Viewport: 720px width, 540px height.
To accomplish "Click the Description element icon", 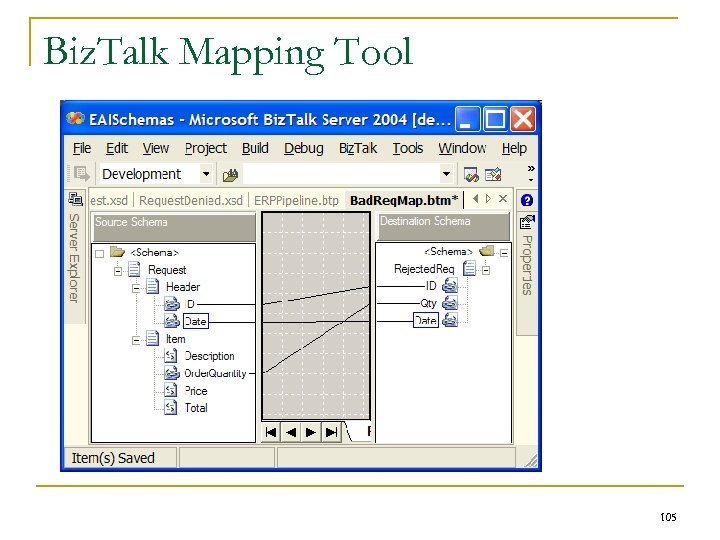I will [170, 356].
